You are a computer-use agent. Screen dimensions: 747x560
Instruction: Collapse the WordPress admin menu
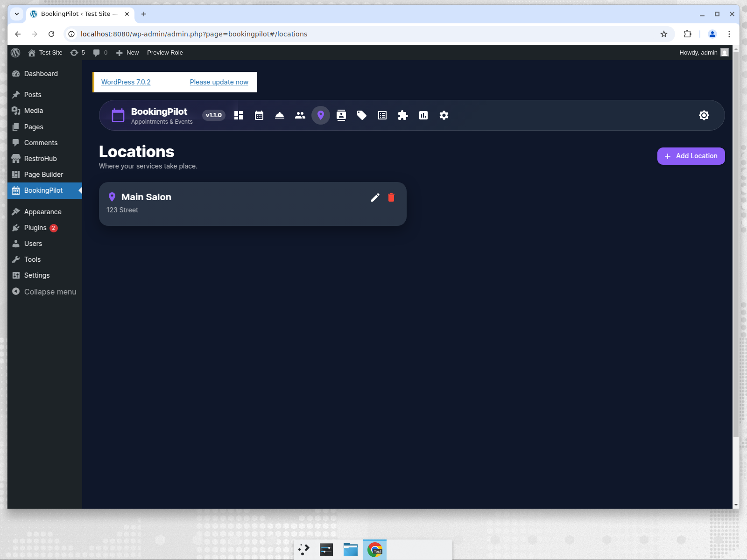[x=45, y=292]
